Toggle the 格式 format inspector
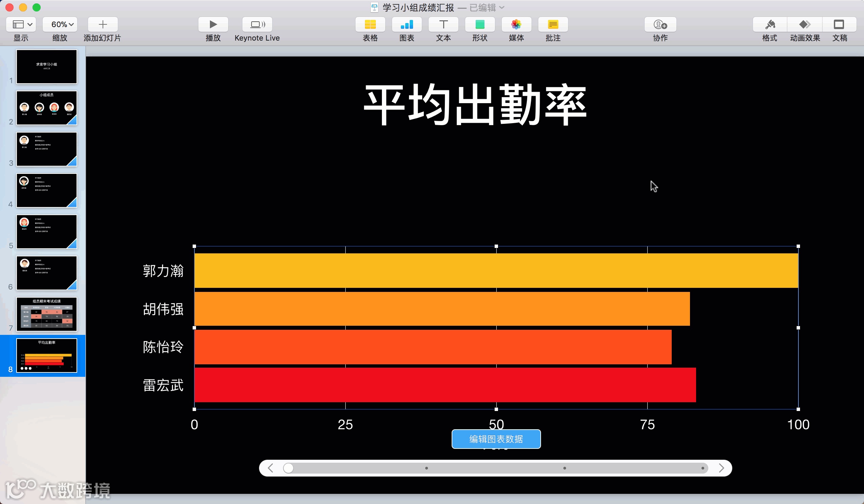The height and width of the screenshot is (504, 864). click(770, 24)
